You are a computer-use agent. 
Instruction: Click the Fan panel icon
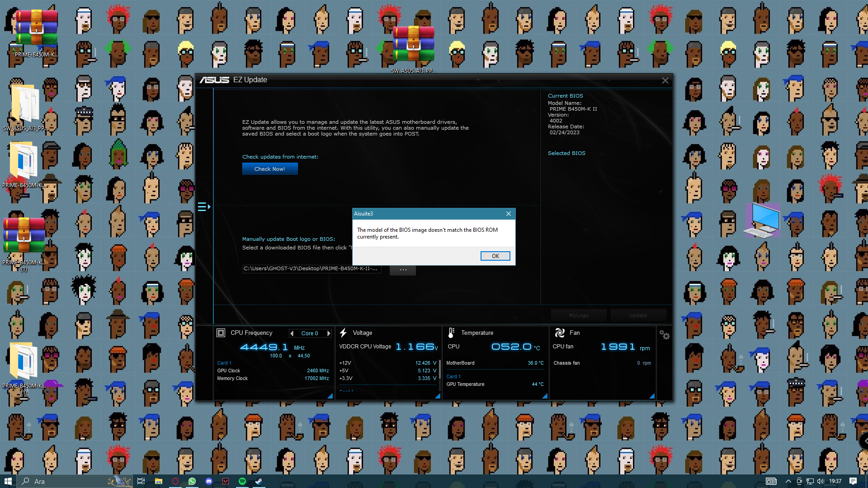pyautogui.click(x=560, y=333)
